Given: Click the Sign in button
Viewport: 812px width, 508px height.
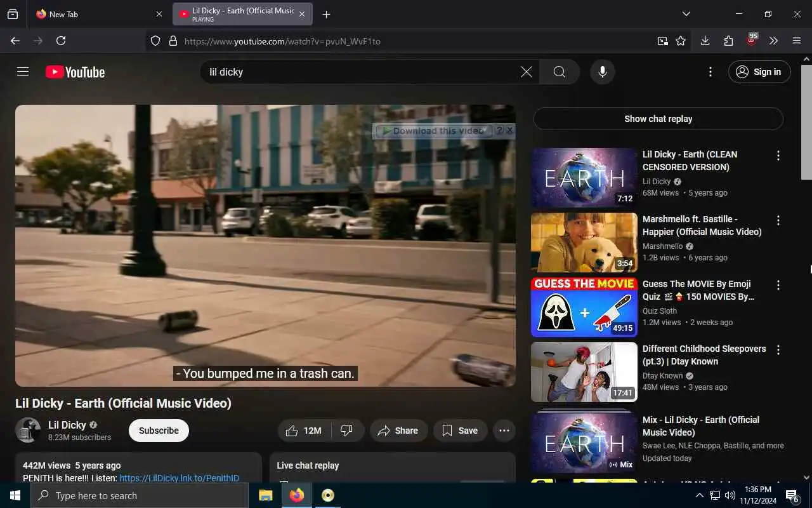Looking at the screenshot, I should [759, 72].
